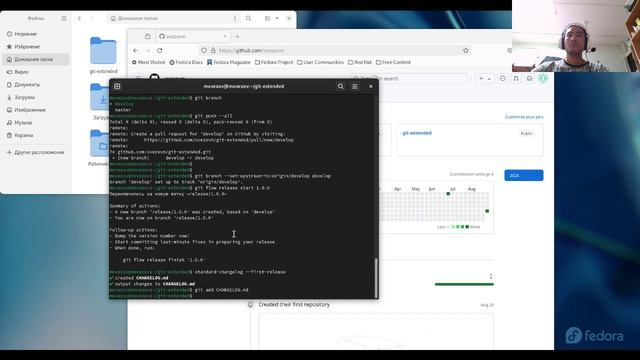The image size is (640, 360).
Task: Click the tracking protection shield icon
Action: pos(204,50)
